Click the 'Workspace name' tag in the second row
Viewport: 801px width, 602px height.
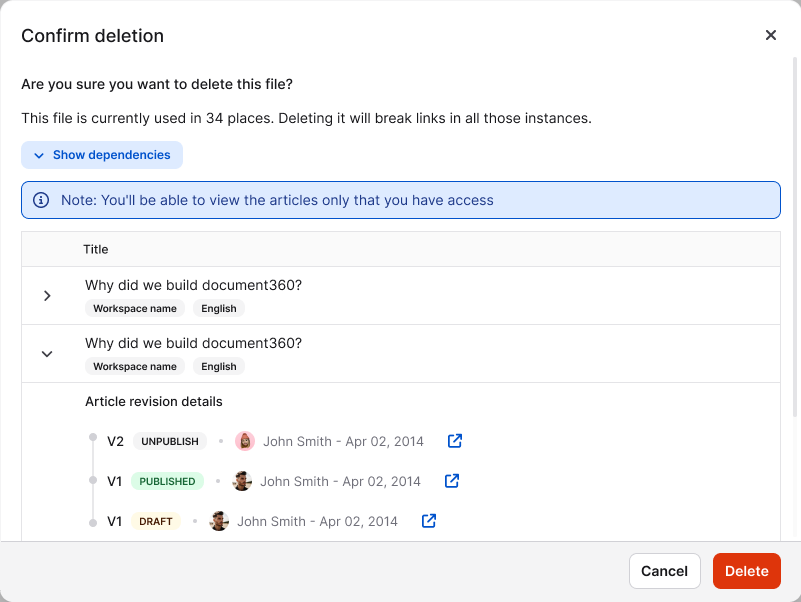[135, 366]
